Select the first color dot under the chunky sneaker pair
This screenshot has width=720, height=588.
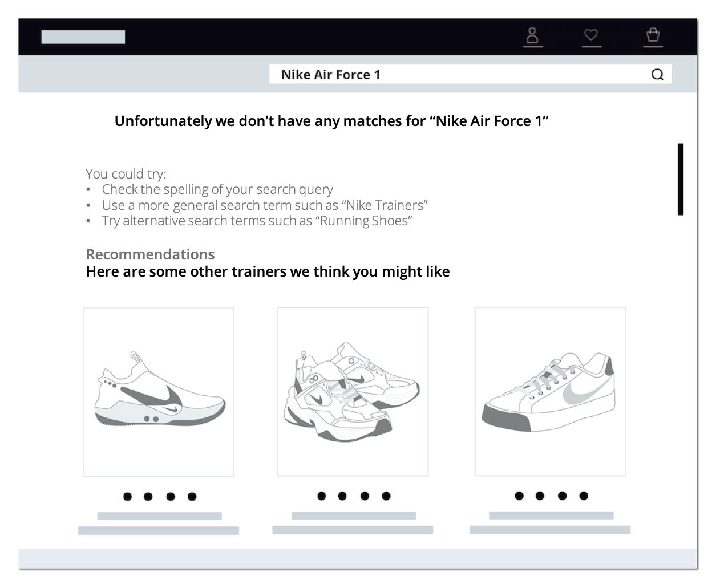pos(322,496)
